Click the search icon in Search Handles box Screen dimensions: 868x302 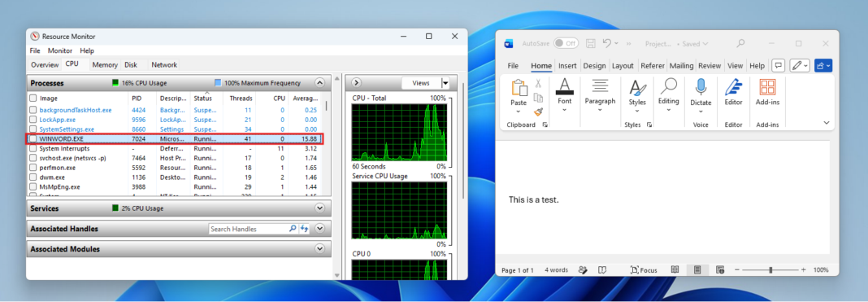point(293,228)
